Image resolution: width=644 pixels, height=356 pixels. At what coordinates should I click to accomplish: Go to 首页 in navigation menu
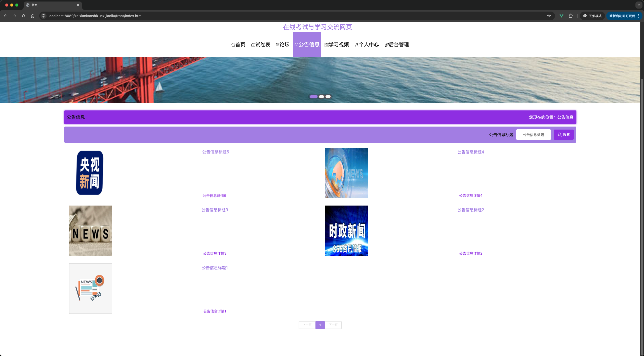point(238,45)
